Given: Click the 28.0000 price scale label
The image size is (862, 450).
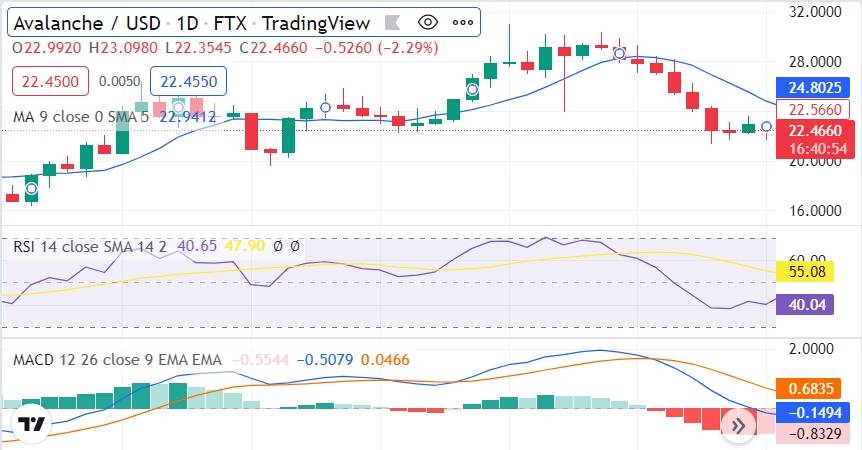Looking at the screenshot, I should click(815, 62).
